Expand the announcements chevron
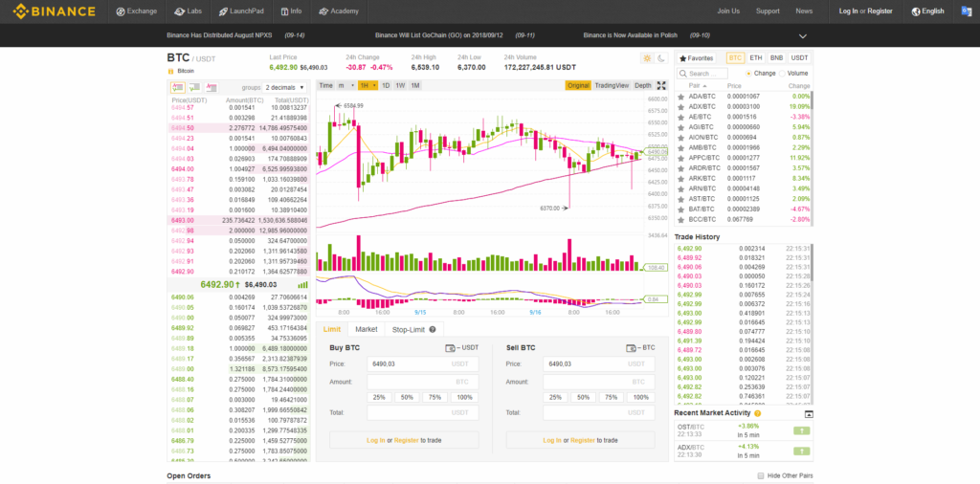Image resolution: width=980 pixels, height=484 pixels. click(803, 36)
